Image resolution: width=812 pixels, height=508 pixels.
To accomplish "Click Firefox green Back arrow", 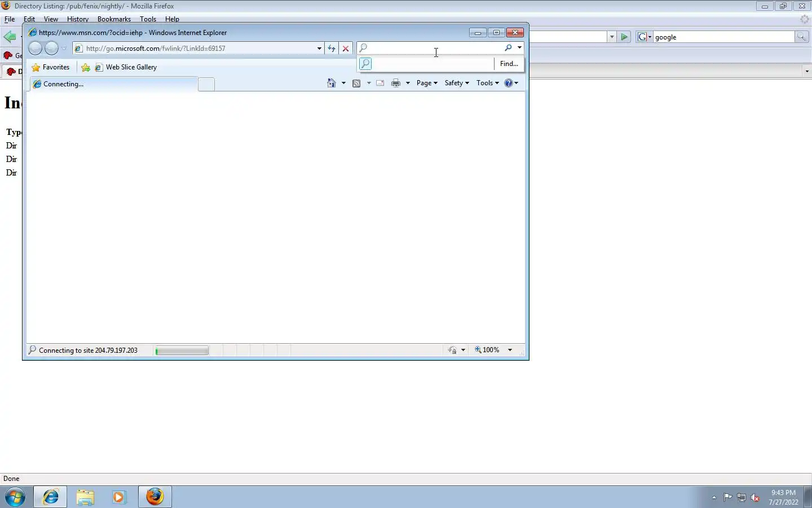I will pyautogui.click(x=10, y=37).
